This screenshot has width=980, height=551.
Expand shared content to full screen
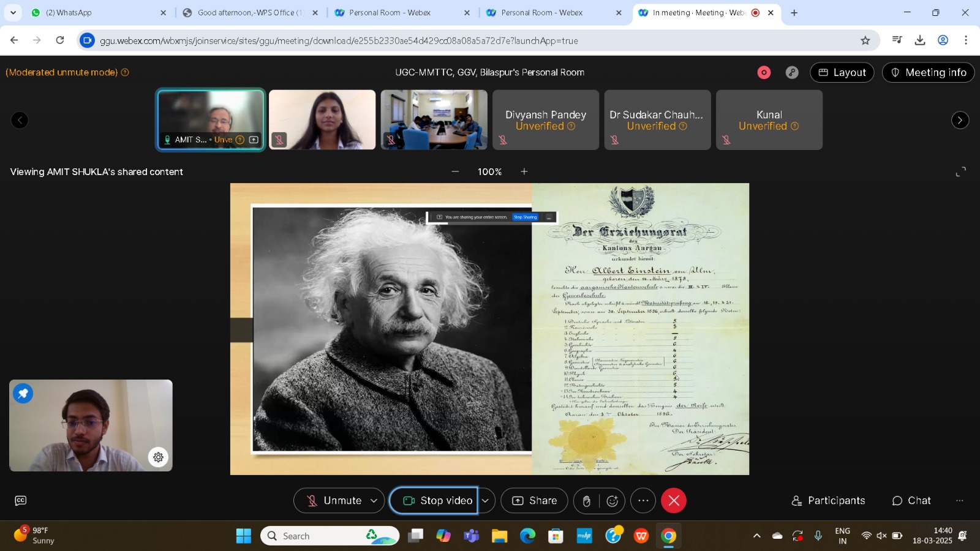(961, 172)
